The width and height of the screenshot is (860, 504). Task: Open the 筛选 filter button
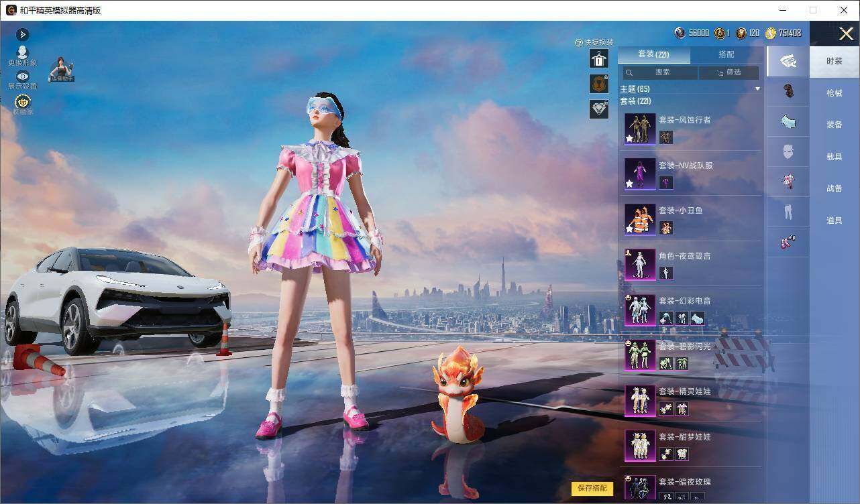tap(729, 72)
